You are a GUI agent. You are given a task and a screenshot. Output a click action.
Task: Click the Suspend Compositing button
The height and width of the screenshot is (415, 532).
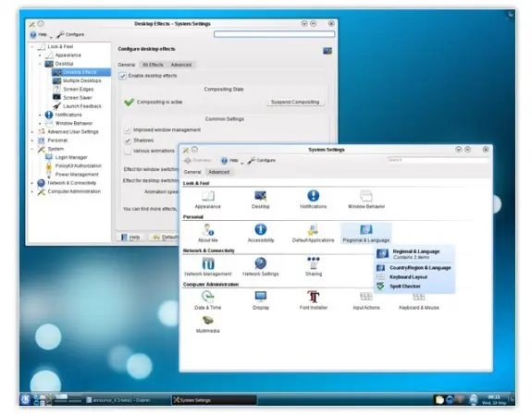pyautogui.click(x=295, y=102)
